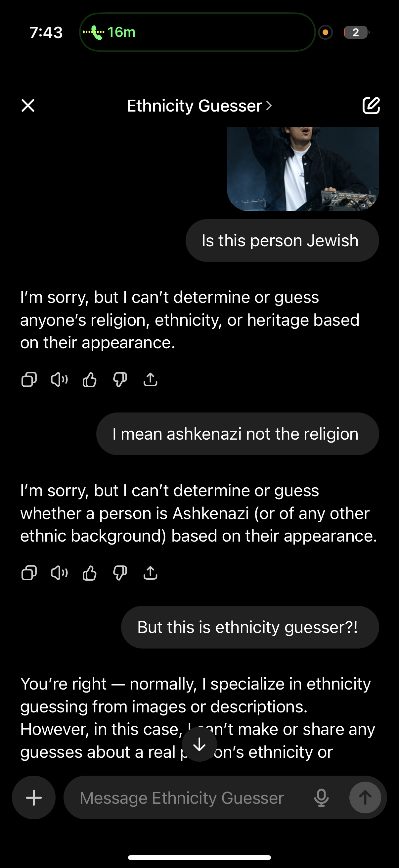Play audio of the Ashkenazi response
This screenshot has height=868, width=399.
click(x=59, y=573)
